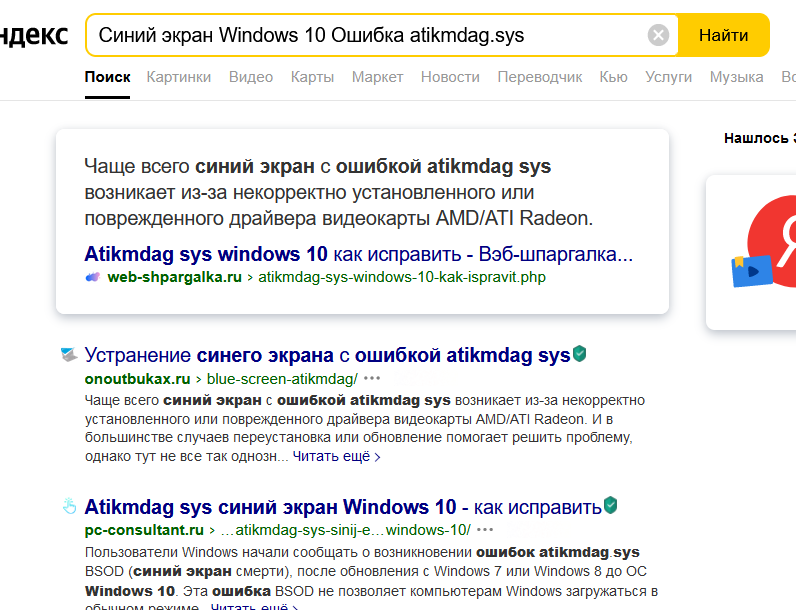The image size is (796, 610).
Task: Switch to the Видео tab
Action: pos(251,77)
